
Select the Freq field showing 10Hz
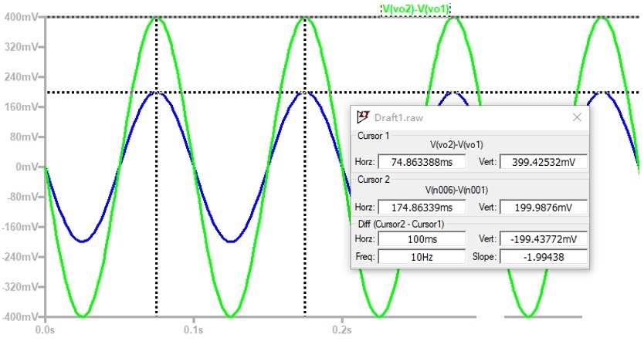(x=421, y=257)
